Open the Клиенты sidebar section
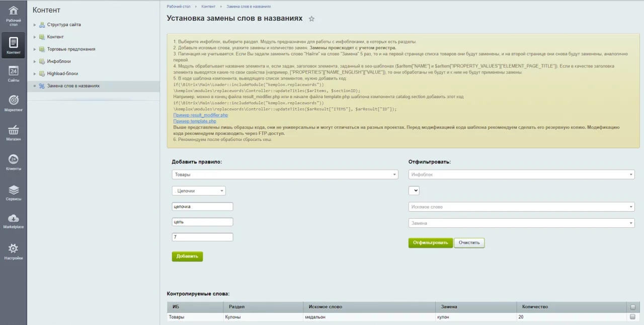Image resolution: width=644 pixels, height=325 pixels. [x=14, y=163]
